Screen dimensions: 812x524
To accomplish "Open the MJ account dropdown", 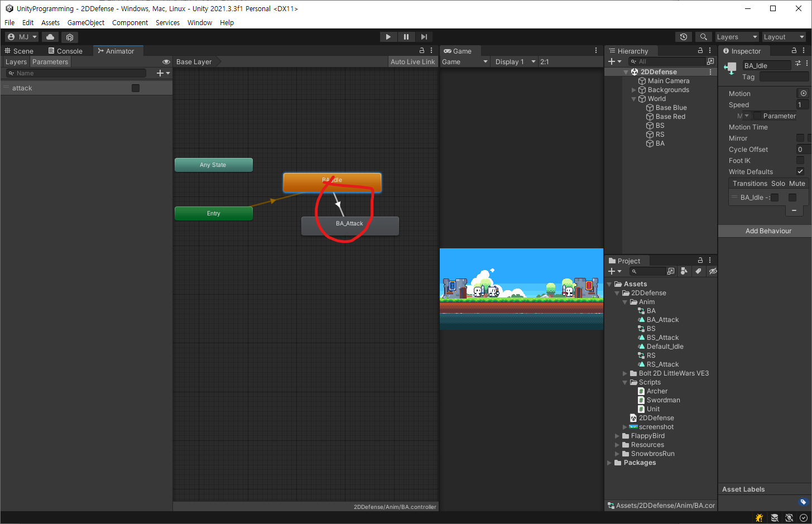I will 22,37.
